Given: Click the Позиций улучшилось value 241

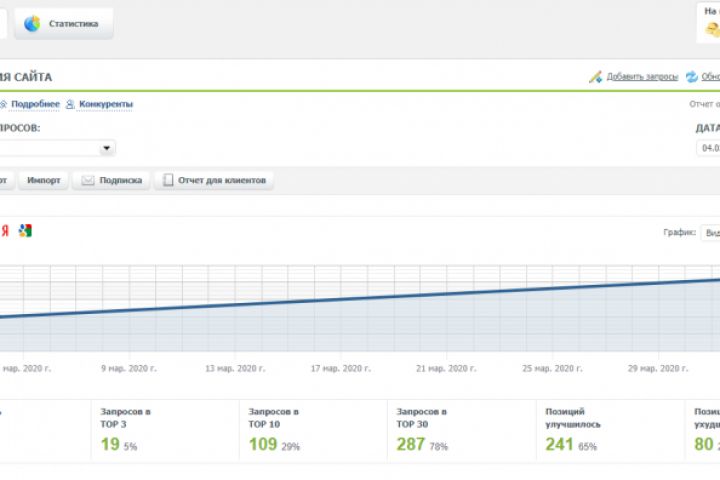Looking at the screenshot, I should click(559, 444).
